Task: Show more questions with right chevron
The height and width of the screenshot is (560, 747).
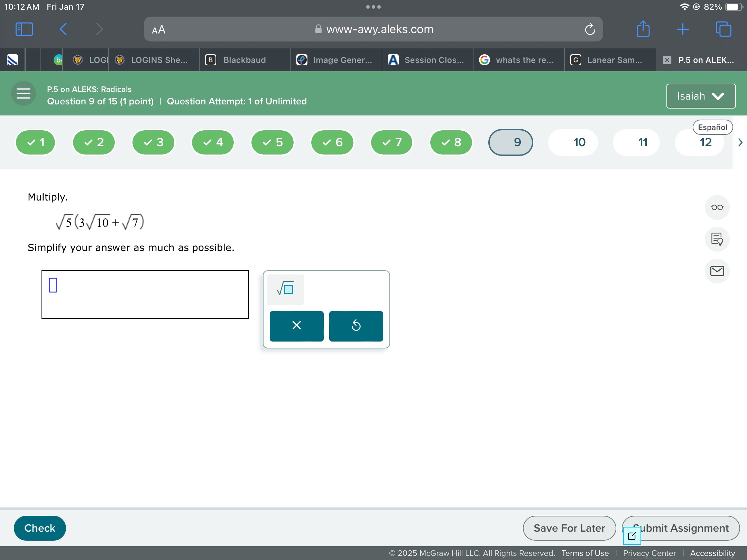Action: pos(740,142)
